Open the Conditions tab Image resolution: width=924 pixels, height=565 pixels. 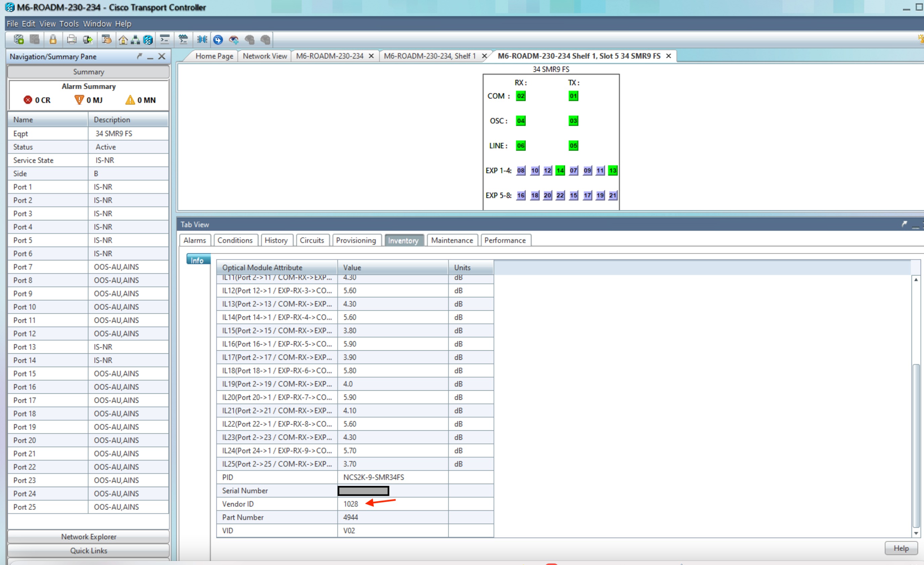[235, 240]
